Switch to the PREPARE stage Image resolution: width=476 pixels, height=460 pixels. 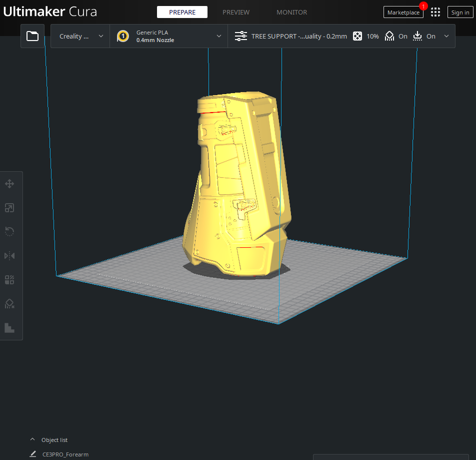(182, 12)
